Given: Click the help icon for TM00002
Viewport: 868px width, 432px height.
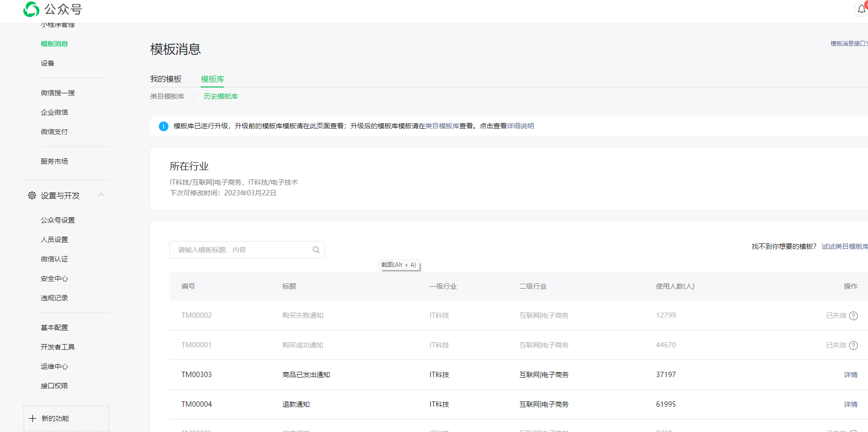Looking at the screenshot, I should (x=853, y=316).
